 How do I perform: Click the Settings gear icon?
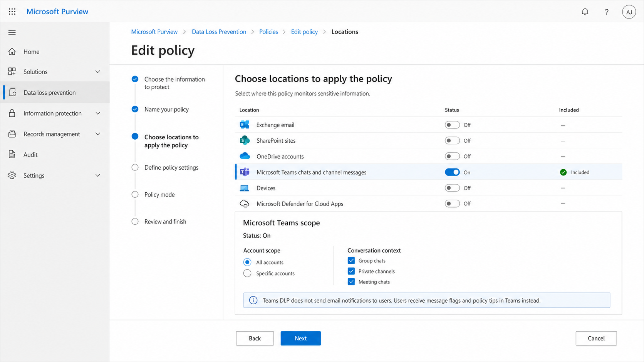click(x=12, y=175)
